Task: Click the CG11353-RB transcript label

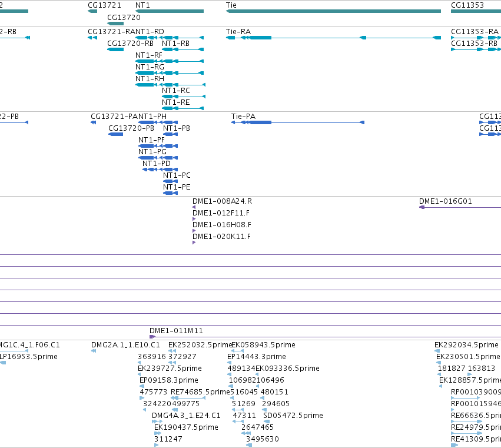Action: (x=474, y=44)
